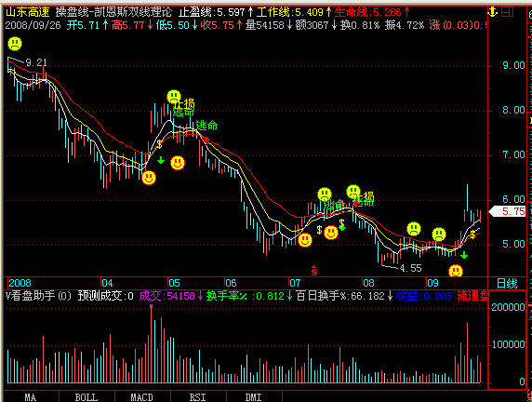532x402 pixels.
Task: Click the 山东高速 stock name
Action: pos(28,13)
